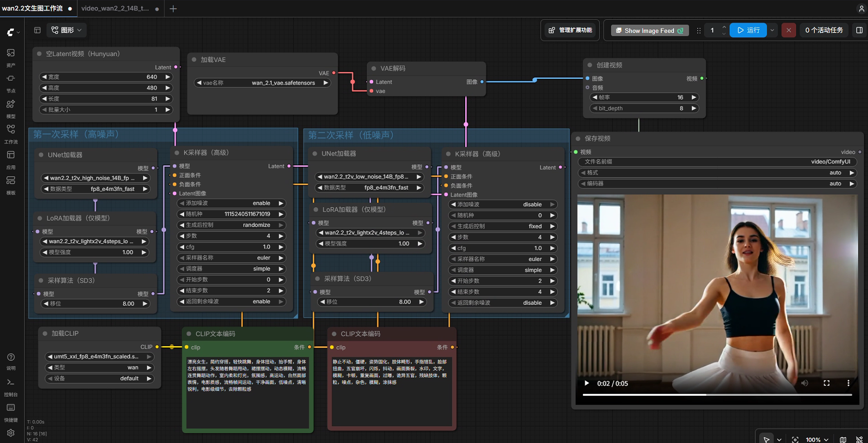
Task: Open the 图形 mode dropdown
Action: coord(66,30)
